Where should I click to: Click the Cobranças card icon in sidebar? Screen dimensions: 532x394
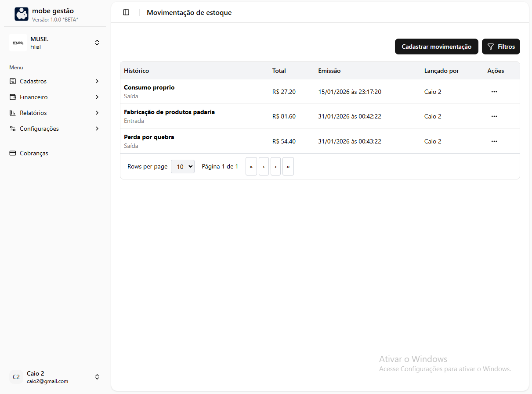(13, 154)
